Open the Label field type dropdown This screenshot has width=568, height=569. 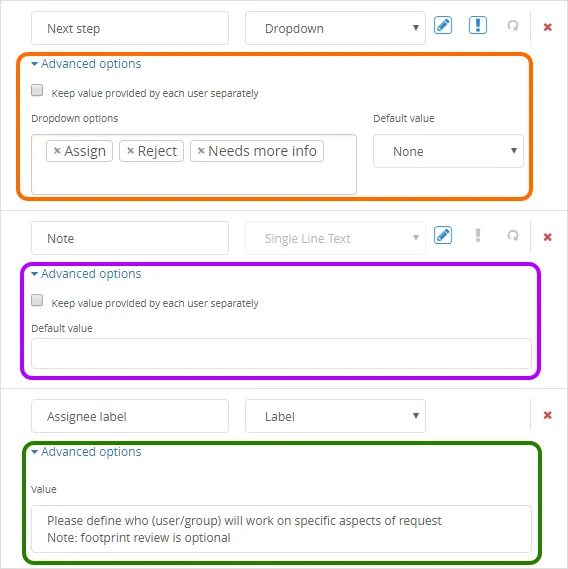[x=335, y=416]
